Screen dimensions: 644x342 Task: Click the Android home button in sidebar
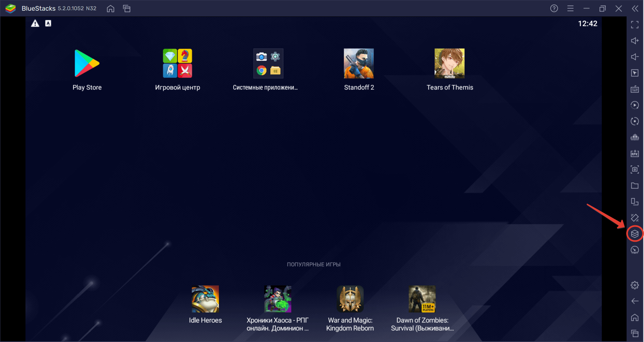(x=635, y=317)
